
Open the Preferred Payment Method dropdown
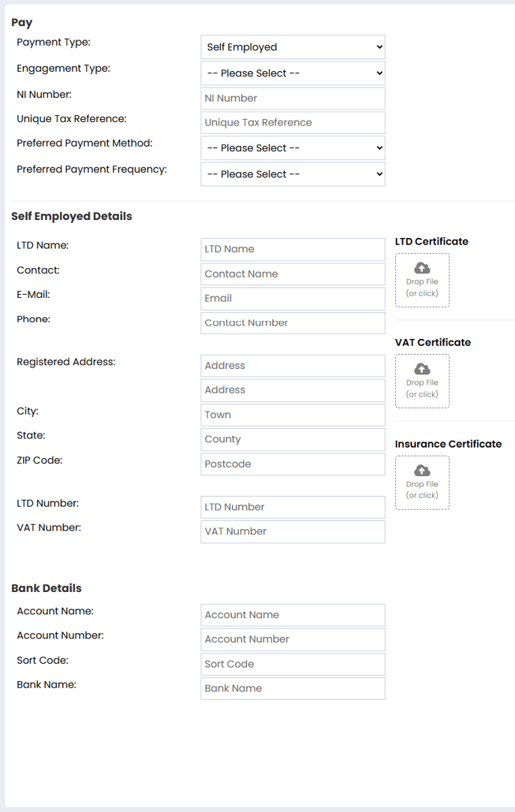tap(293, 148)
